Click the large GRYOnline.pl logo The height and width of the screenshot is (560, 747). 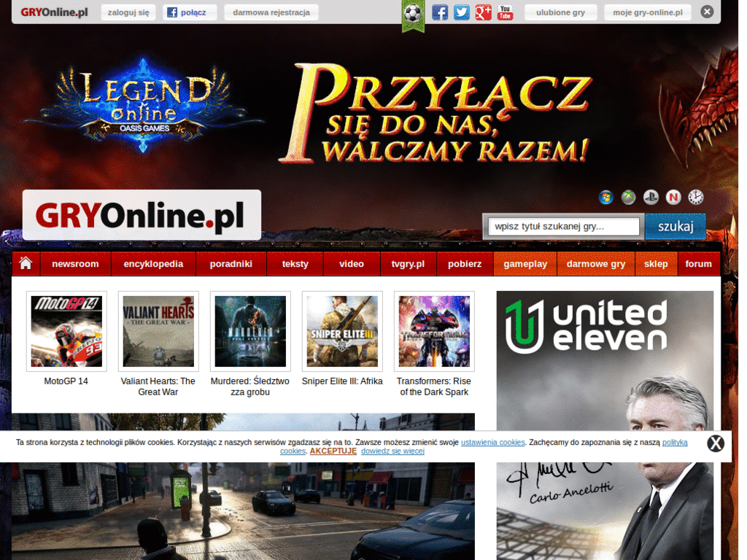click(142, 215)
